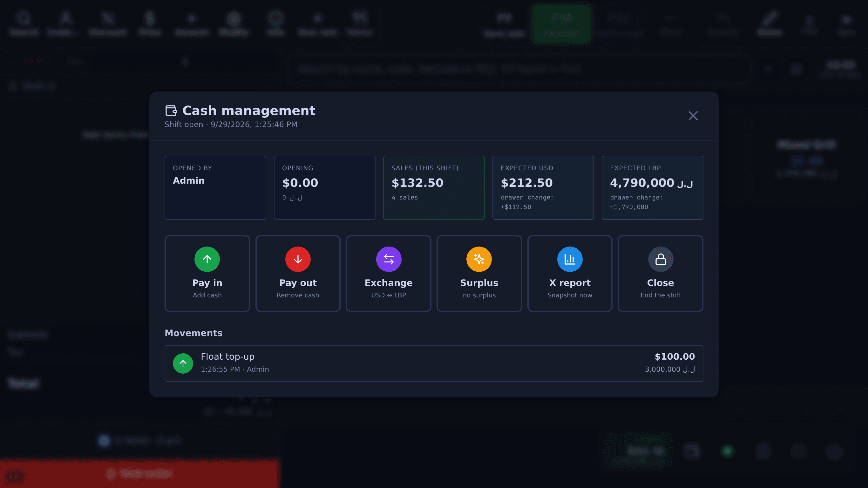Click the 'Cash management' dialog title
868x488 pixels.
tap(249, 111)
